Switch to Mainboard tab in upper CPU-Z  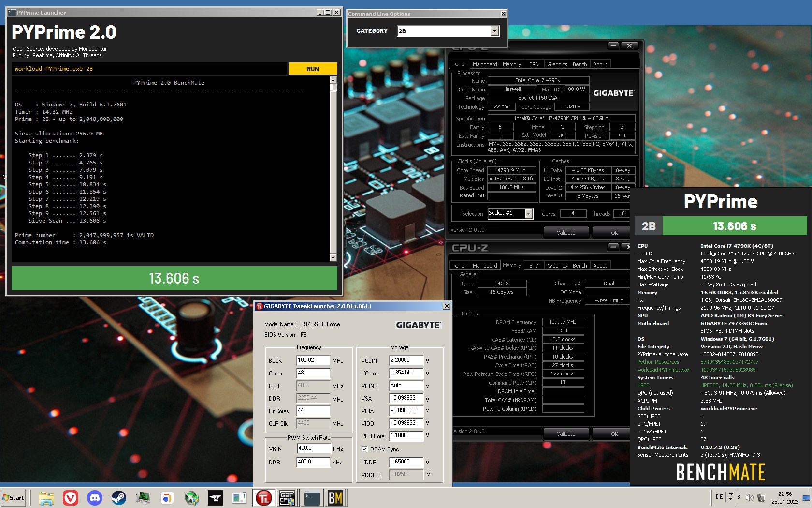(485, 64)
